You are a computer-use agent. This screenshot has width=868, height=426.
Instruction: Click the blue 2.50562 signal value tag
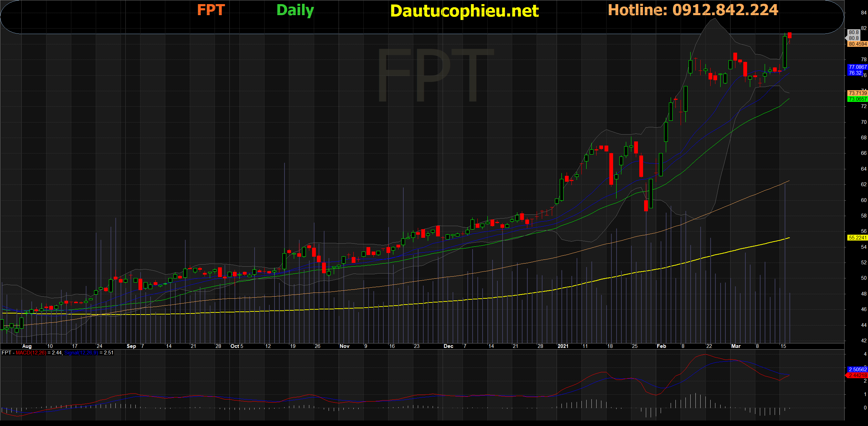[x=857, y=370]
